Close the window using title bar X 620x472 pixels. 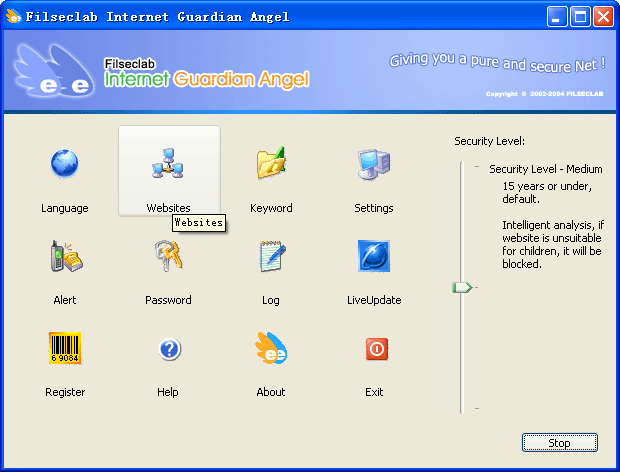[603, 17]
